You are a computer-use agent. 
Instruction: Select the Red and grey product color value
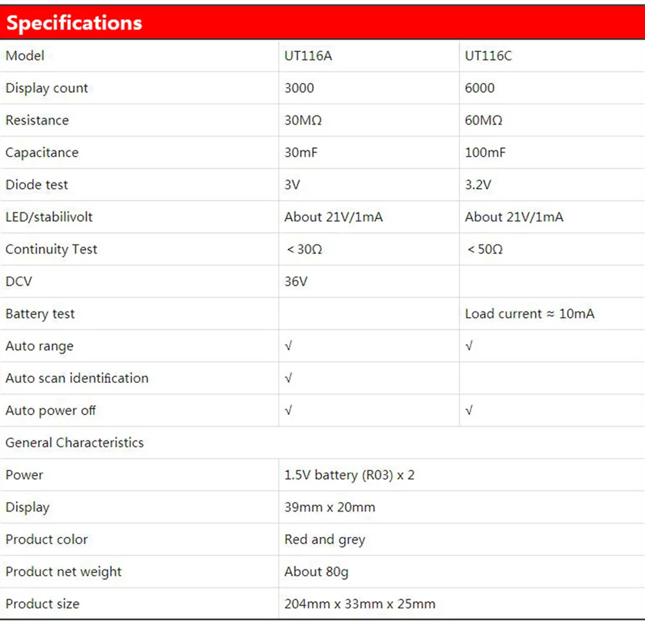tap(325, 540)
